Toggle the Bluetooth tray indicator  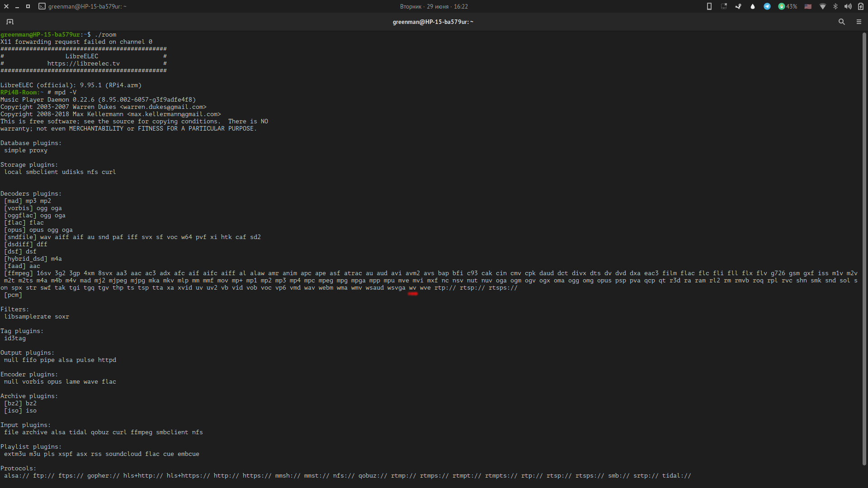tap(835, 6)
